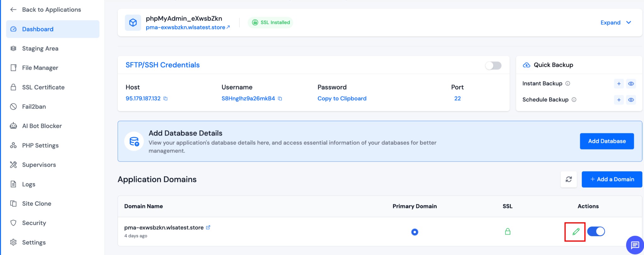Open PHP Settings page

pyautogui.click(x=40, y=146)
